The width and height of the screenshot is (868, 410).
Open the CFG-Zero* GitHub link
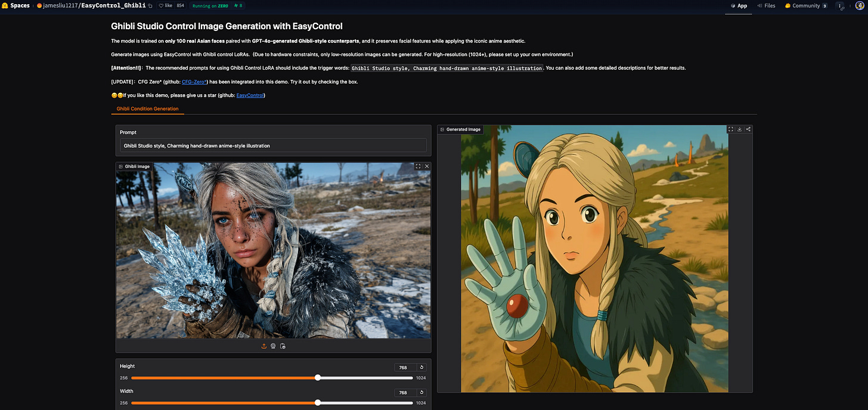(194, 82)
